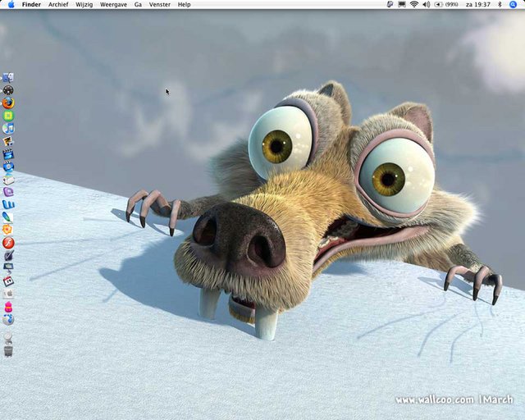Open the toaster-shaped dock icon
Screen dimensions: 525x420
pos(8,179)
